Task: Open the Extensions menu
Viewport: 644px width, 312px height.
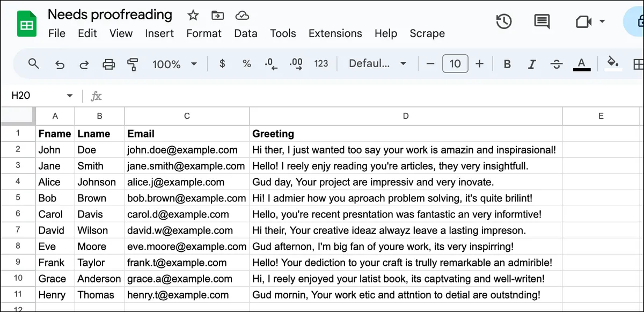Action: point(335,33)
